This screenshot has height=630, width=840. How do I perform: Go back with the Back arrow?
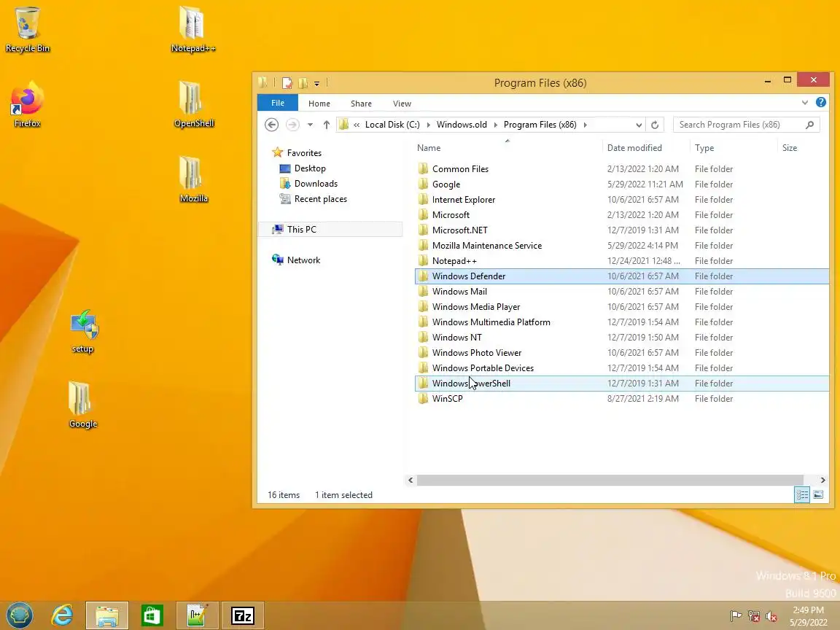[x=271, y=125]
